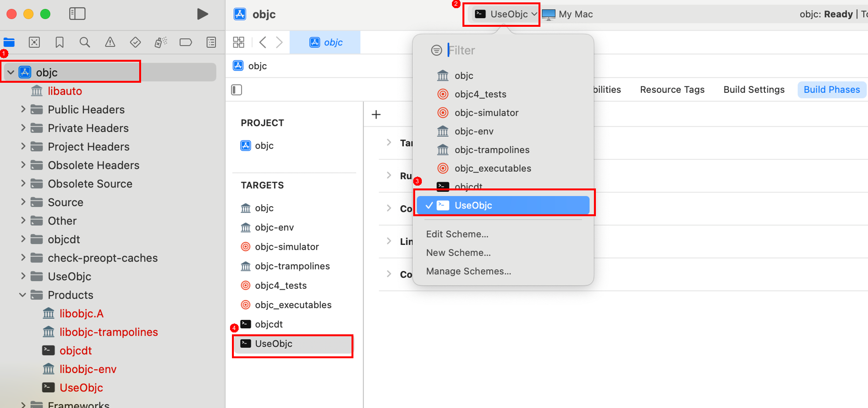868x408 pixels.
Task: Toggle the navigator sidebar button
Action: coord(77,14)
